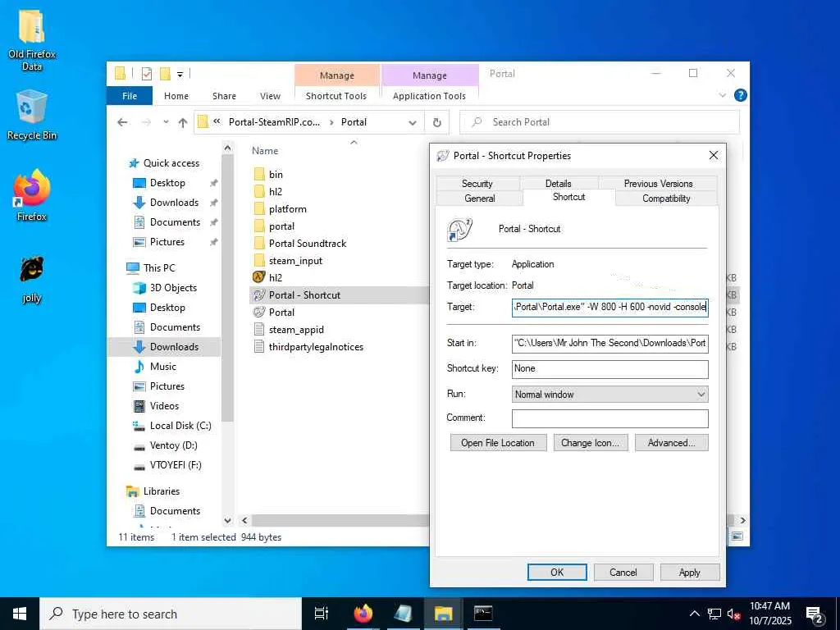This screenshot has width=840, height=630.
Task: Open the Home ribbon tab
Action: point(176,96)
